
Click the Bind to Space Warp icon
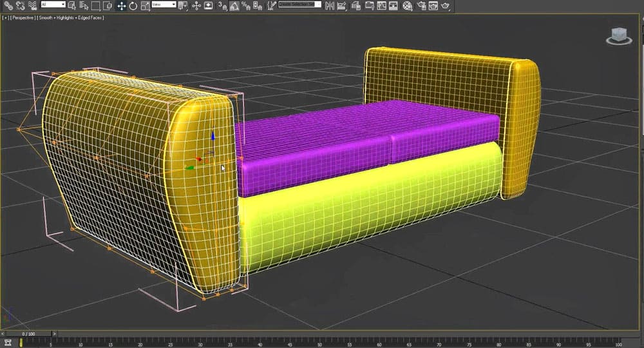(31, 5)
